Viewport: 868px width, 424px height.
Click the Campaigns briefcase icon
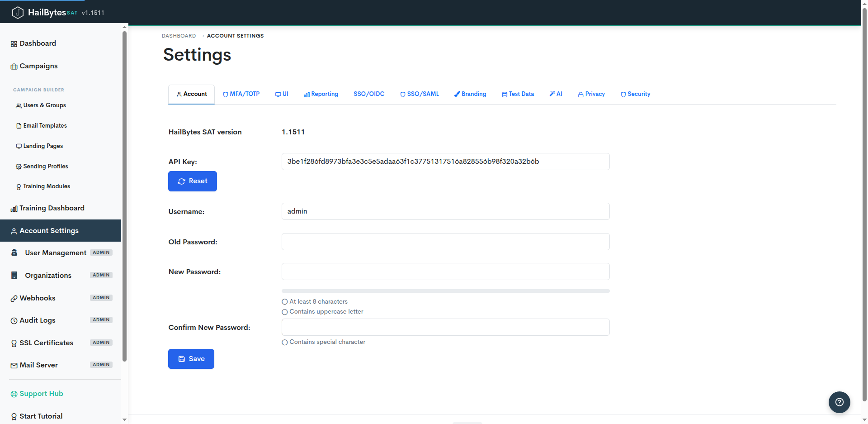[x=14, y=67]
